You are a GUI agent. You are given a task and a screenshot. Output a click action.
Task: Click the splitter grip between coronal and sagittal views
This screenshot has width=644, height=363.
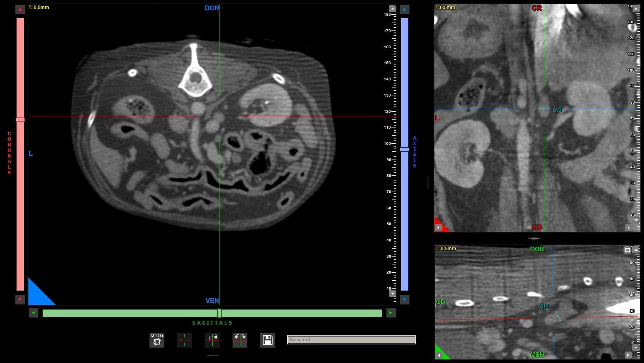click(x=534, y=239)
